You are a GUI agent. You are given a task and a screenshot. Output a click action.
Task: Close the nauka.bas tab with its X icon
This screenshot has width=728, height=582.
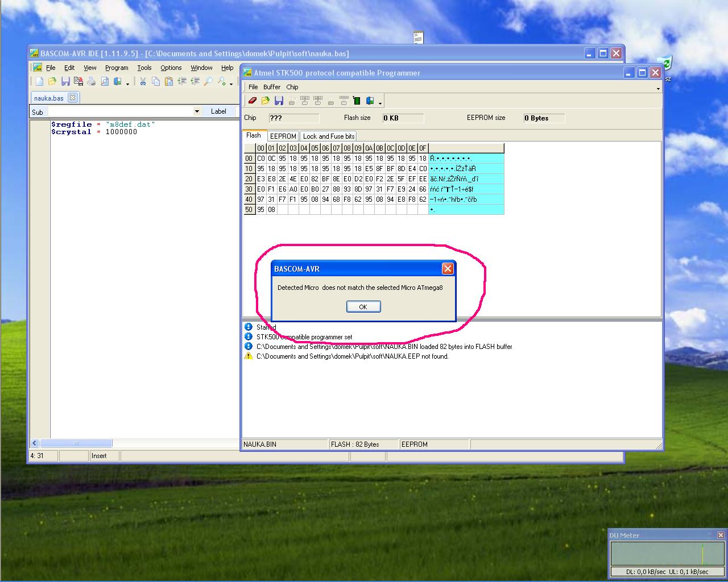click(72, 97)
